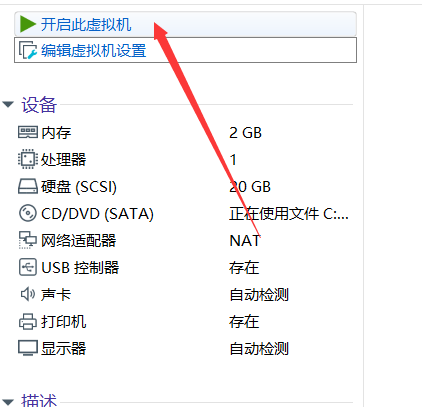The height and width of the screenshot is (407, 422).
Task: Open 开启此虚拟机 link
Action: (x=86, y=25)
